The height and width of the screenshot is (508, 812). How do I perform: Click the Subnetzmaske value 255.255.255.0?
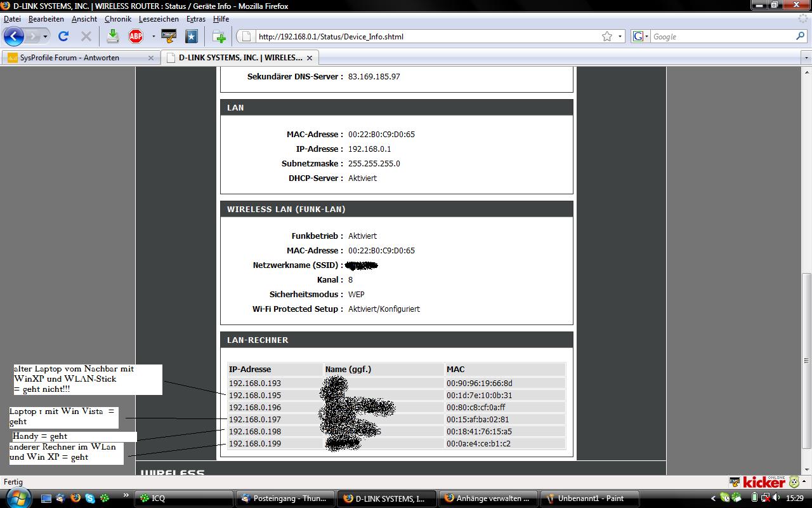tap(374, 164)
